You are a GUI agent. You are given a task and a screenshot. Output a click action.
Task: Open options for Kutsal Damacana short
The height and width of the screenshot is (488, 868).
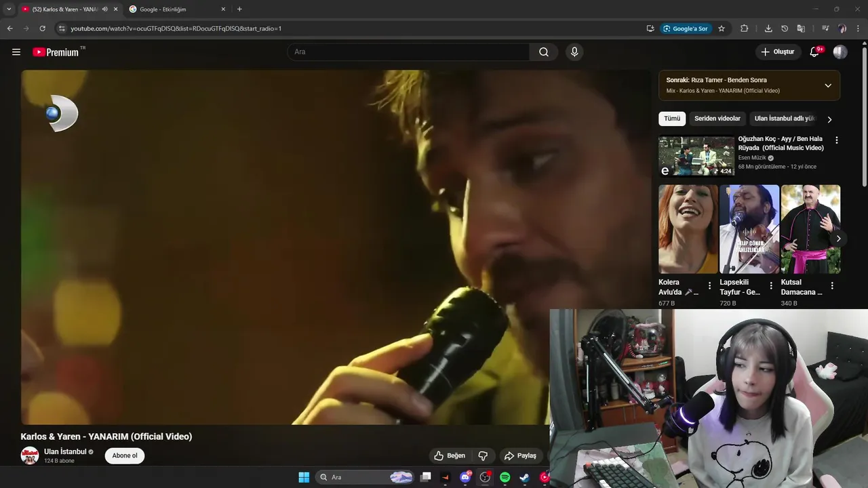832,286
